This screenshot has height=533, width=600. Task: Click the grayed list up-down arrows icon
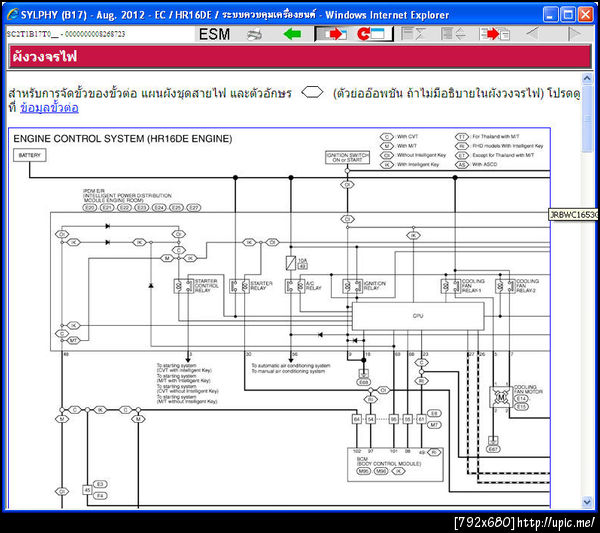453,34
